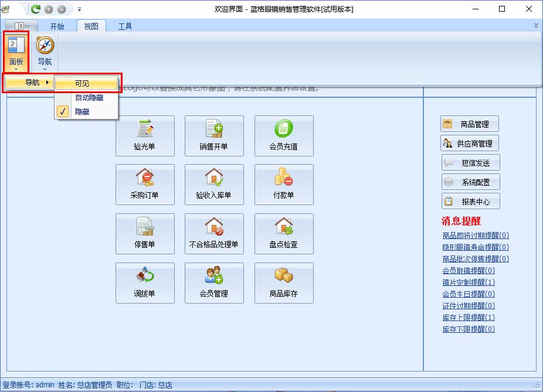Open quick access toolbar customize arrow
This screenshot has width=543, height=392.
click(x=80, y=9)
